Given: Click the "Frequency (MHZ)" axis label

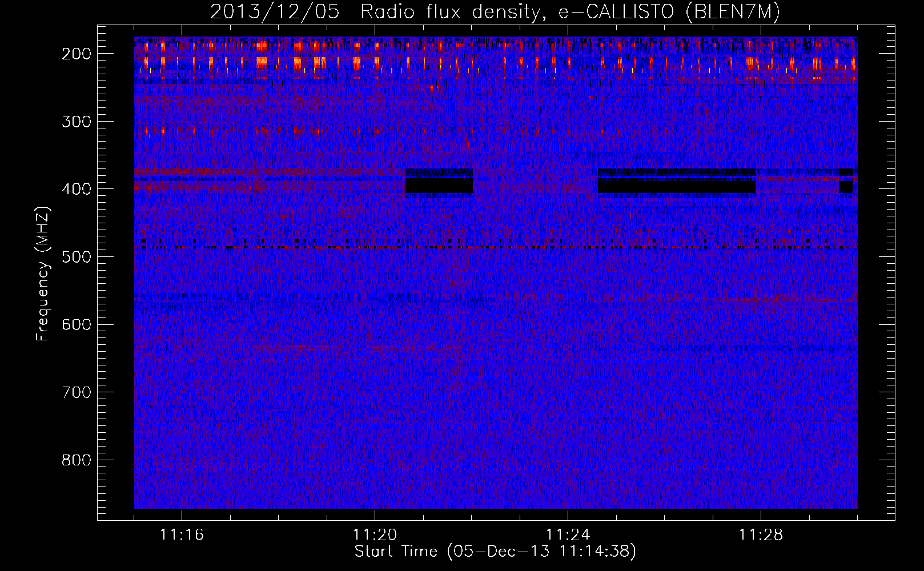Looking at the screenshot, I should click(43, 274).
